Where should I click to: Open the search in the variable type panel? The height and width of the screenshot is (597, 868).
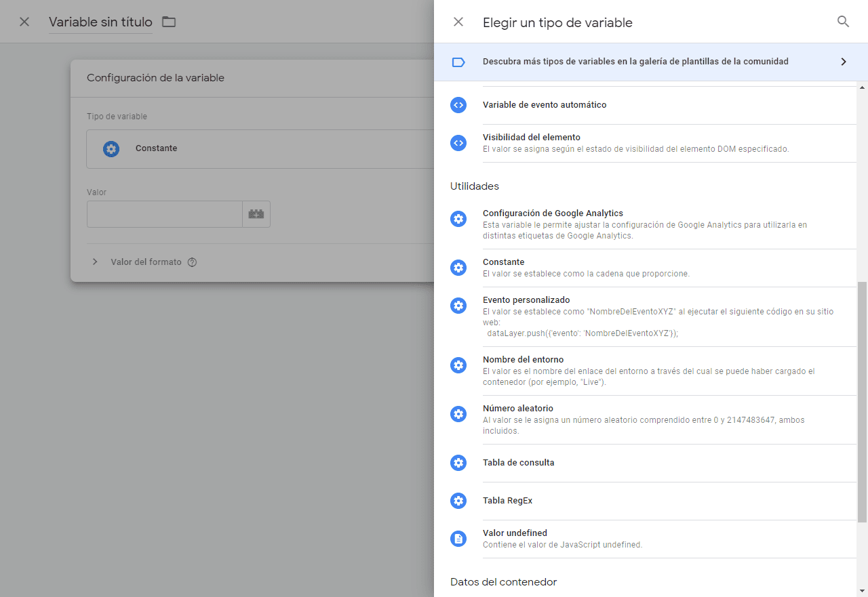click(843, 21)
